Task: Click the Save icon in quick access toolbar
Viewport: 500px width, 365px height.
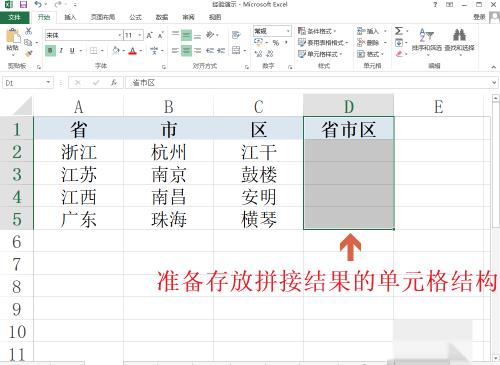Action: click(x=23, y=5)
